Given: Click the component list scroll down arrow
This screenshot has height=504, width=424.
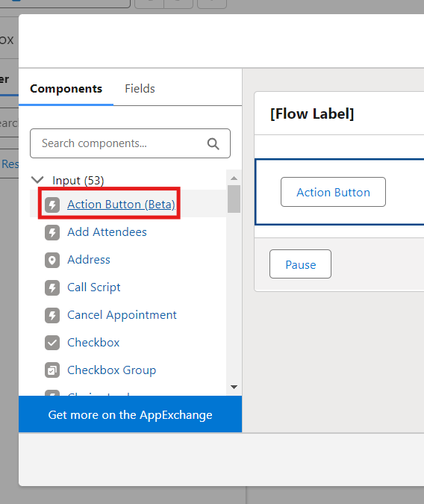Looking at the screenshot, I should point(234,387).
